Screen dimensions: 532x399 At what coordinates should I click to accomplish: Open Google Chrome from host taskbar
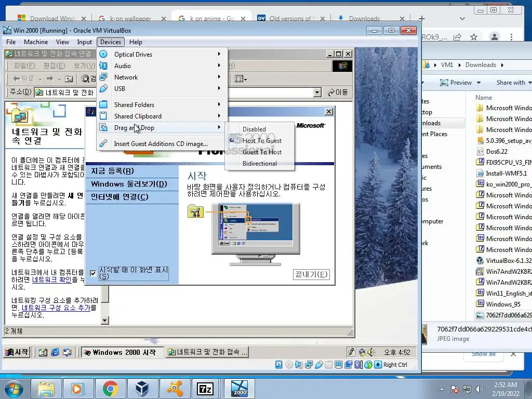coord(111,389)
